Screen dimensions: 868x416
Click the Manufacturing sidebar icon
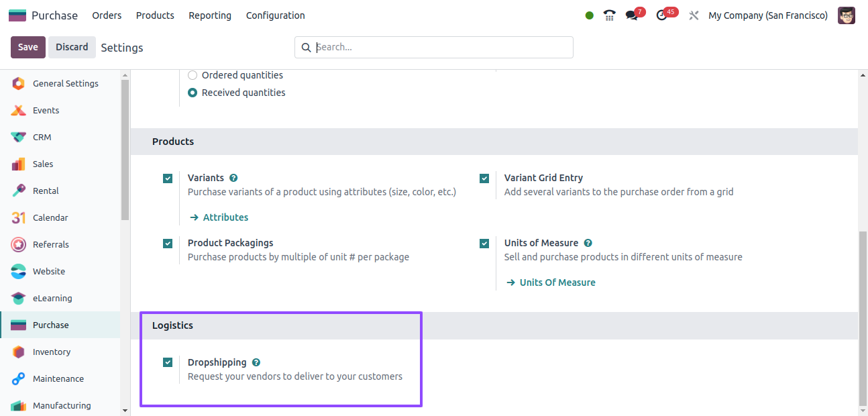click(x=19, y=405)
